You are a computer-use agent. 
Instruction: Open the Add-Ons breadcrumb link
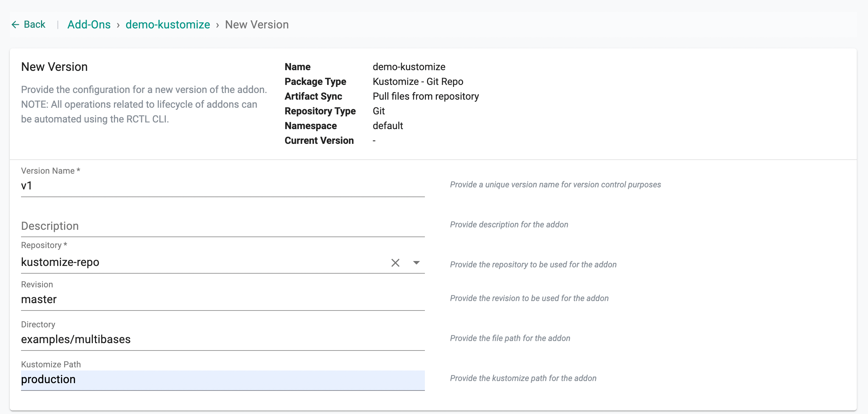pyautogui.click(x=89, y=25)
